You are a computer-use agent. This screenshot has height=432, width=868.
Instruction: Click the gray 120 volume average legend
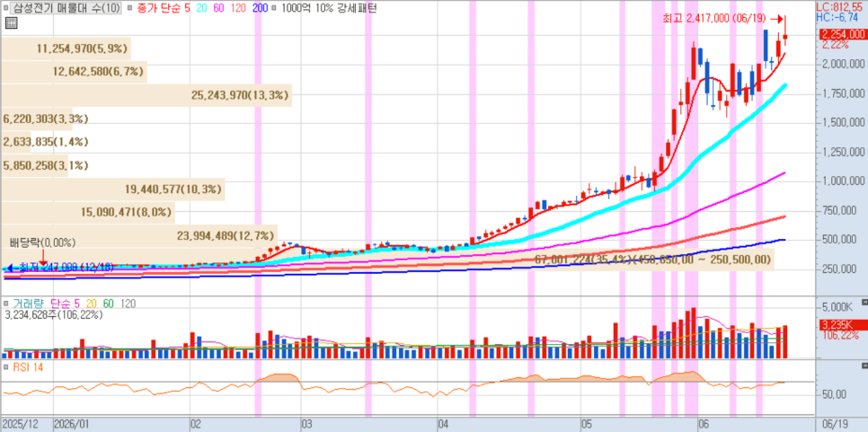(128, 304)
